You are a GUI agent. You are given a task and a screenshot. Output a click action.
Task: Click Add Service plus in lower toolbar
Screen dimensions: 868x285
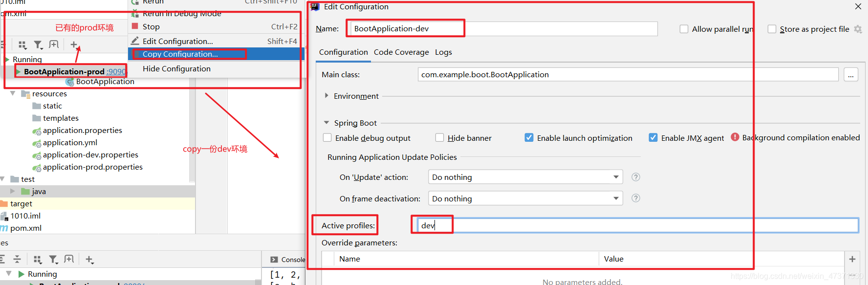point(89,260)
